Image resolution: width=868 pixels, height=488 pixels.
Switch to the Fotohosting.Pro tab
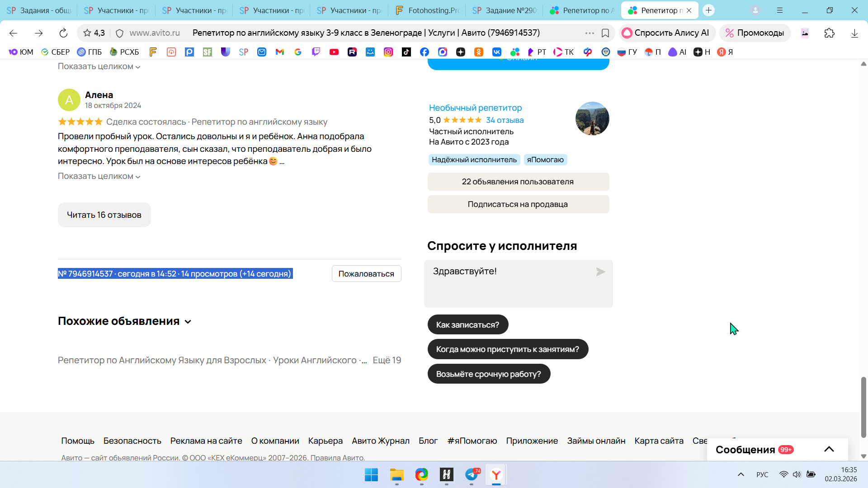427,10
